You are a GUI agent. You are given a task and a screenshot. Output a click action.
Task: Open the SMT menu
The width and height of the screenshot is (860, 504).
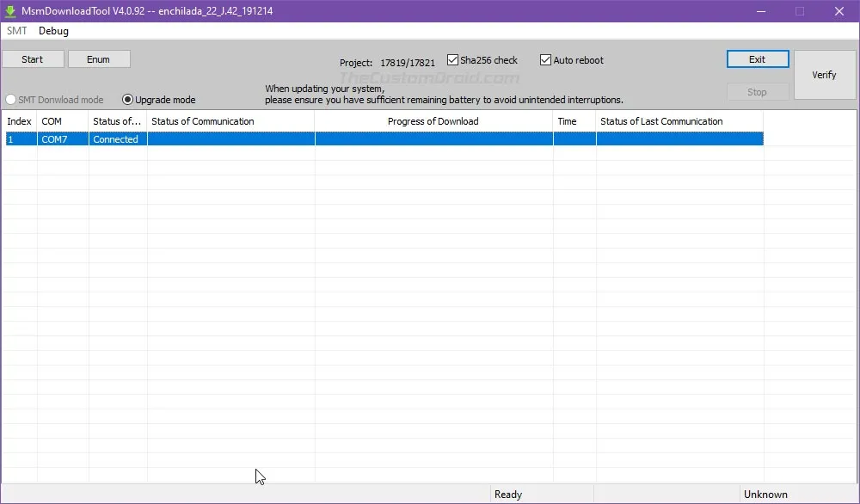click(x=17, y=31)
